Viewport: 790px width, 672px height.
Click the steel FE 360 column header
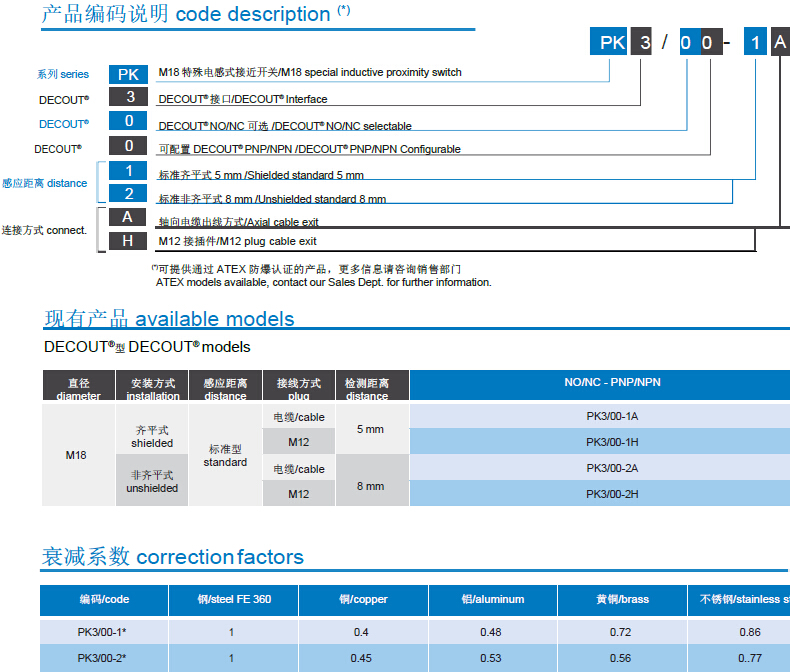click(x=234, y=600)
